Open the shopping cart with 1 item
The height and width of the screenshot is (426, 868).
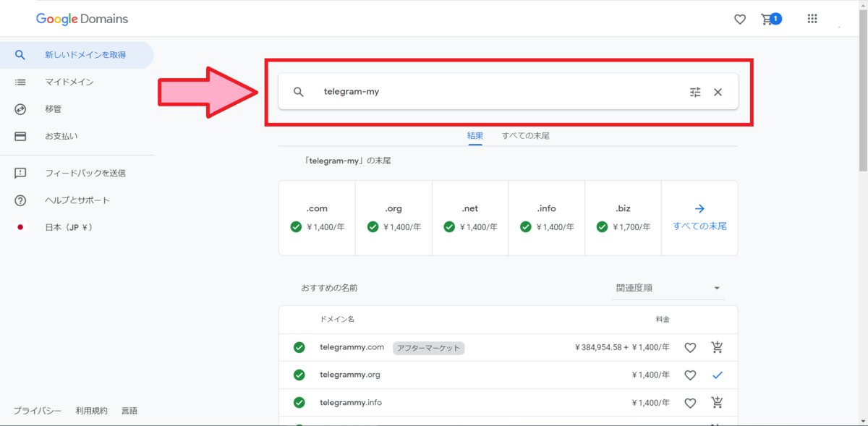click(770, 19)
